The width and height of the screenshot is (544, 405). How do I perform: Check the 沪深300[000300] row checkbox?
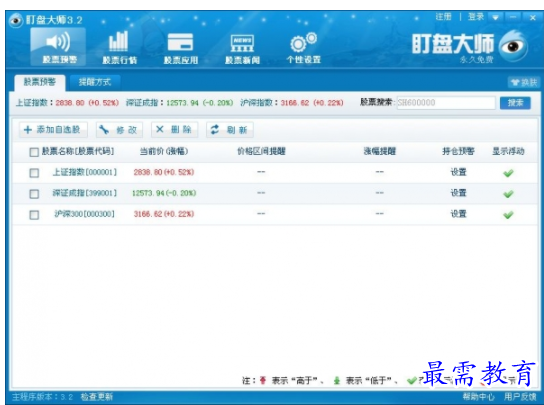(x=34, y=215)
